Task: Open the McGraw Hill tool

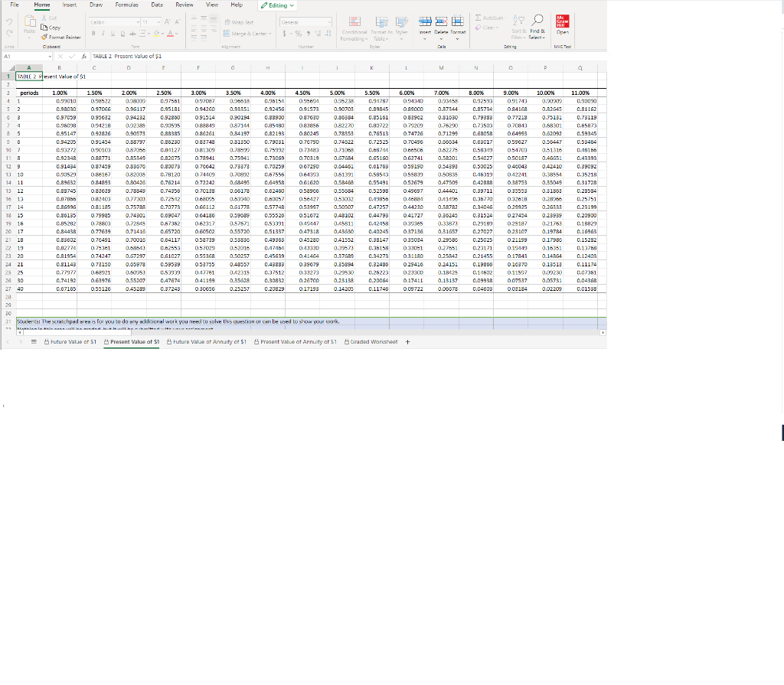Action: [x=563, y=24]
